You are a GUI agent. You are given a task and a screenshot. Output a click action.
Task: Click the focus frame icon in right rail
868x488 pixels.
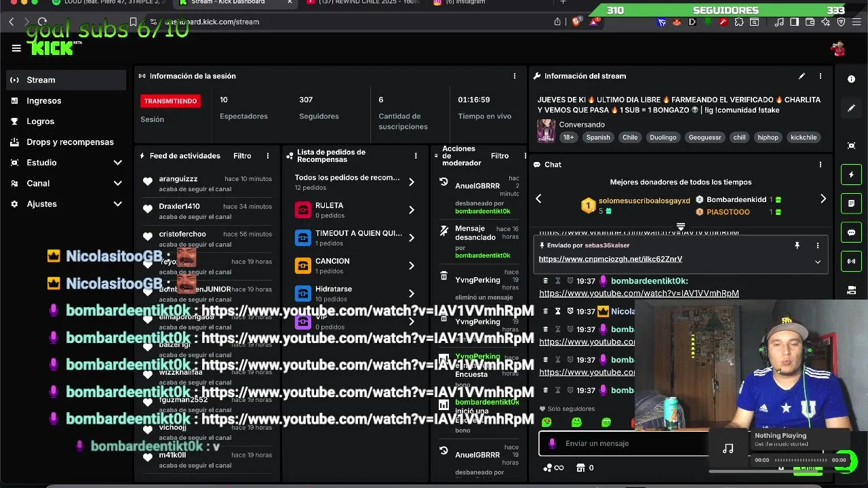[852, 146]
